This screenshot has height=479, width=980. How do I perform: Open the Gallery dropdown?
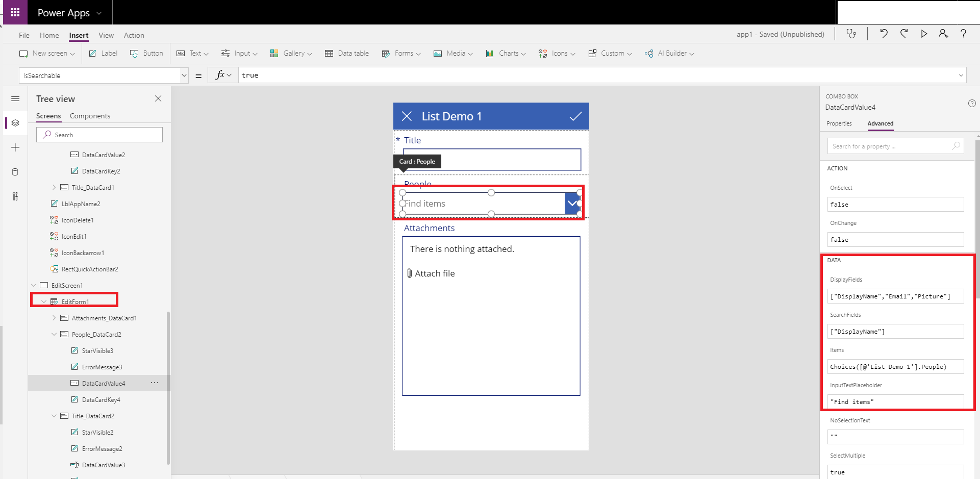pos(291,53)
